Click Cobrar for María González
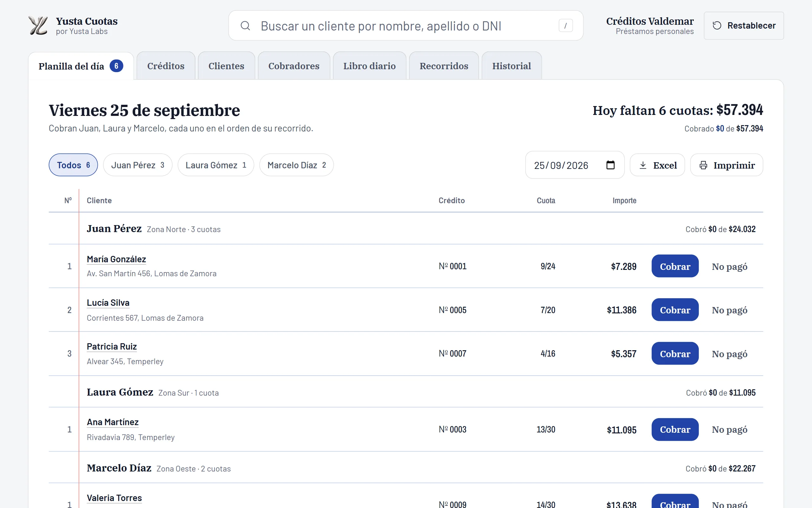 point(675,266)
